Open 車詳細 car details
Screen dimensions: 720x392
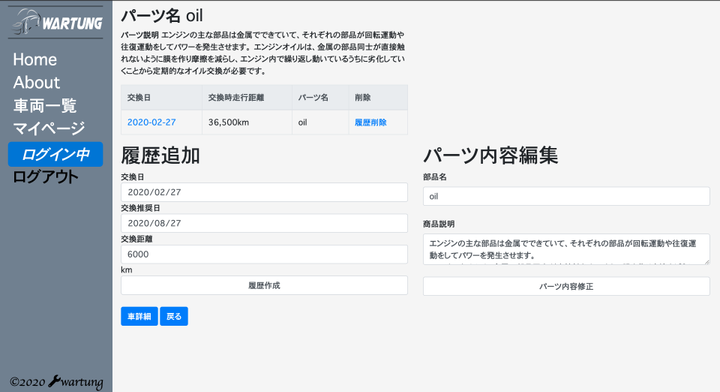click(139, 316)
